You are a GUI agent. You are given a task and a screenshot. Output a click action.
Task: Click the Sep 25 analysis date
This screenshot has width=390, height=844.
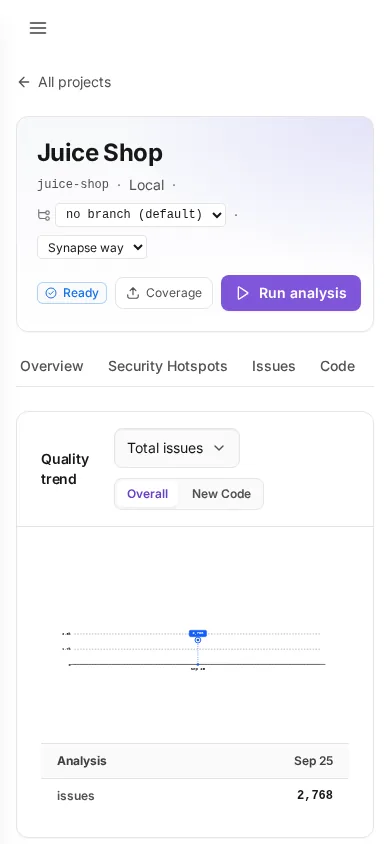[x=314, y=761]
